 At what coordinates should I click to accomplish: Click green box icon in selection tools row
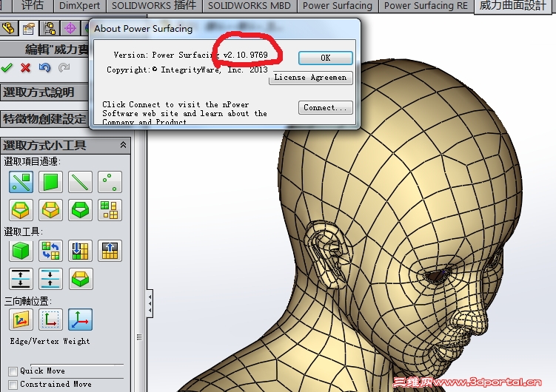80,279
